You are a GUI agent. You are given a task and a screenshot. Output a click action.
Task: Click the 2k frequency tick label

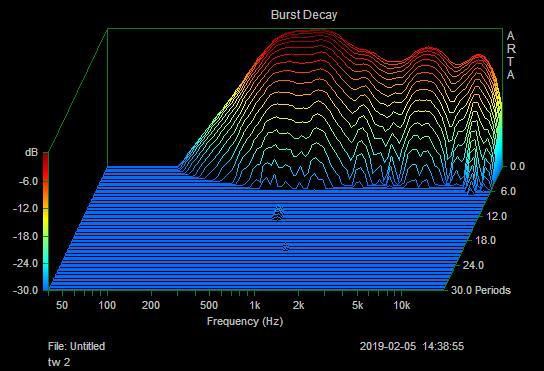tap(298, 305)
